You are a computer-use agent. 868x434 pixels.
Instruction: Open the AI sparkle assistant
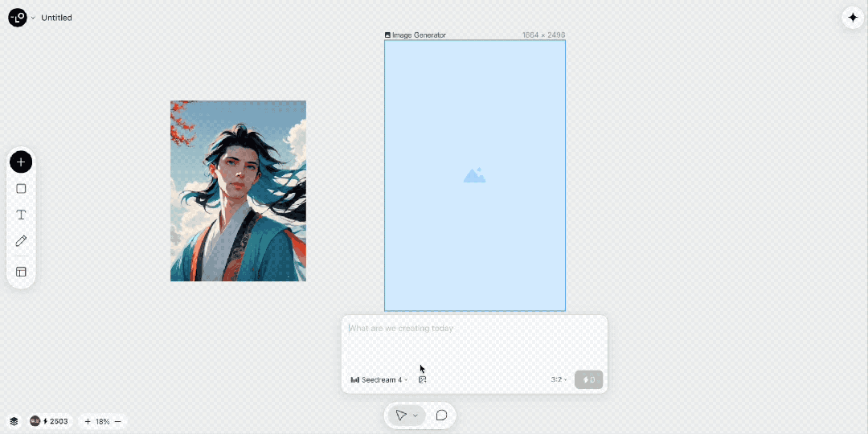[853, 18]
